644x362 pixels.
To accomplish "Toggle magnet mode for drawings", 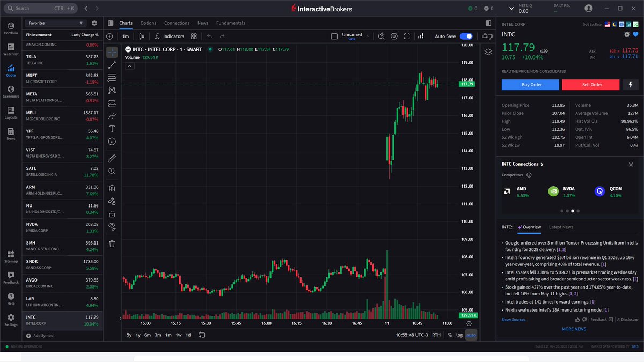I will click(112, 188).
